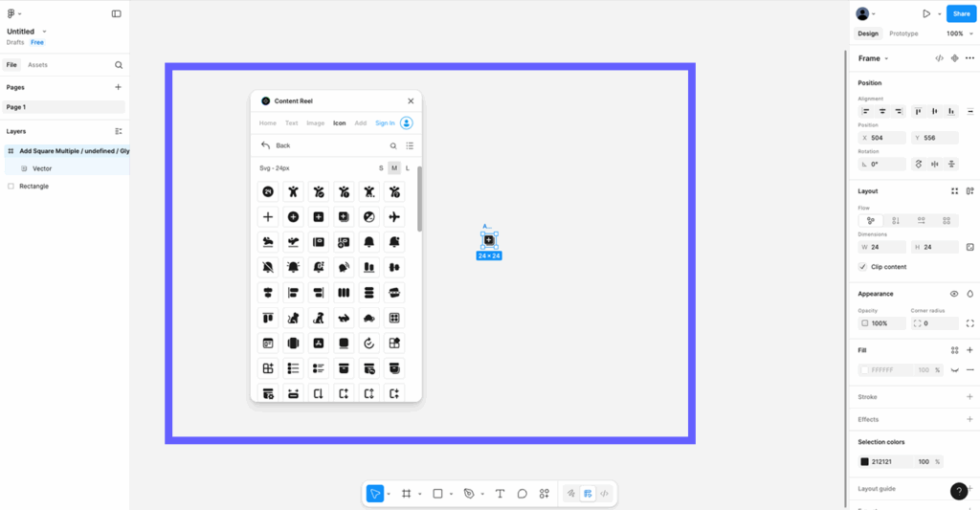Image resolution: width=980 pixels, height=510 pixels.
Task: Toggle layer visibility eye in Appearance
Action: [954, 294]
